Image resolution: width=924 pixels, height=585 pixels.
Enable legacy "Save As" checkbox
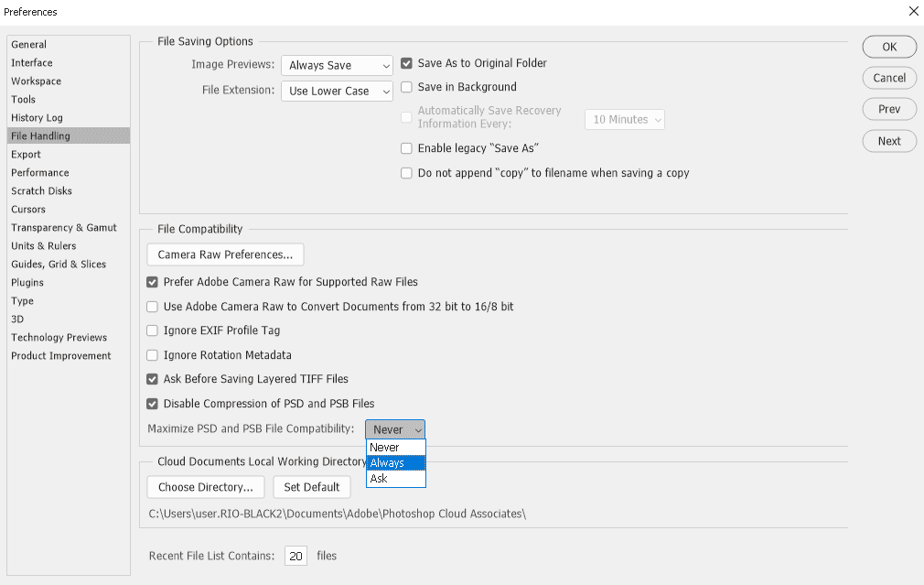click(x=407, y=148)
